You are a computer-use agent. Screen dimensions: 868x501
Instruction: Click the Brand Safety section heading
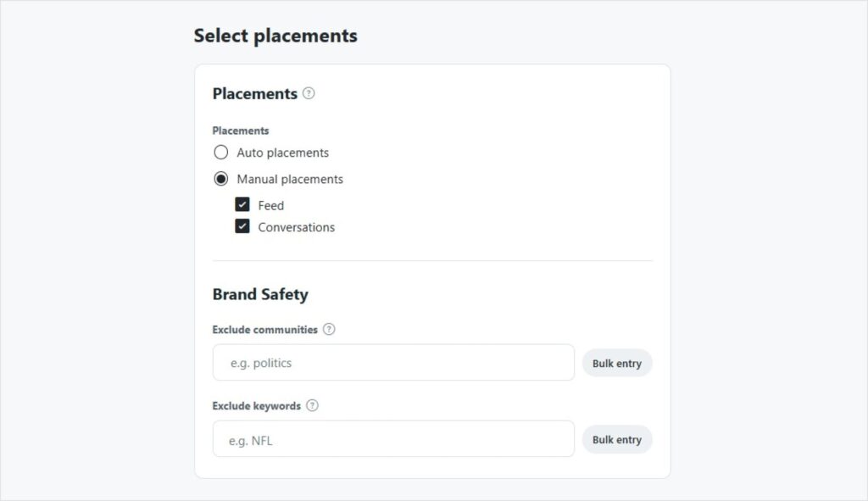[x=260, y=294]
